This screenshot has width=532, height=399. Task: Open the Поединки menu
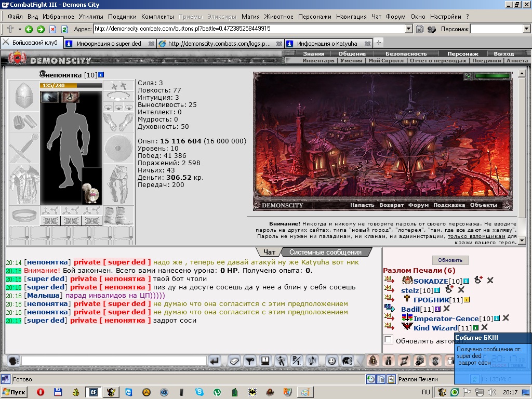click(x=122, y=17)
